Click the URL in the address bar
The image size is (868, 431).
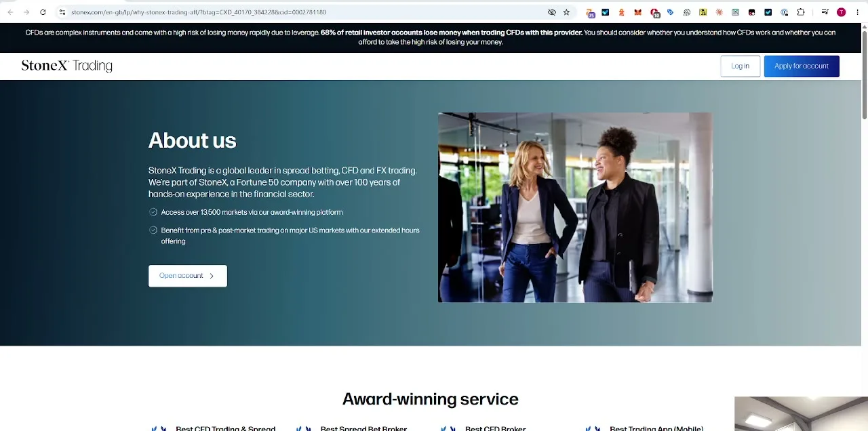(199, 12)
